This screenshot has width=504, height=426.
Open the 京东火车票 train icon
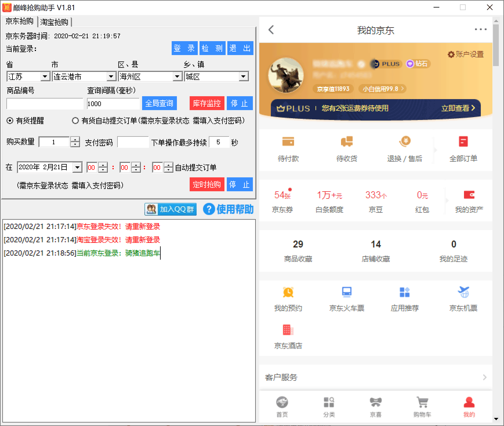click(347, 292)
